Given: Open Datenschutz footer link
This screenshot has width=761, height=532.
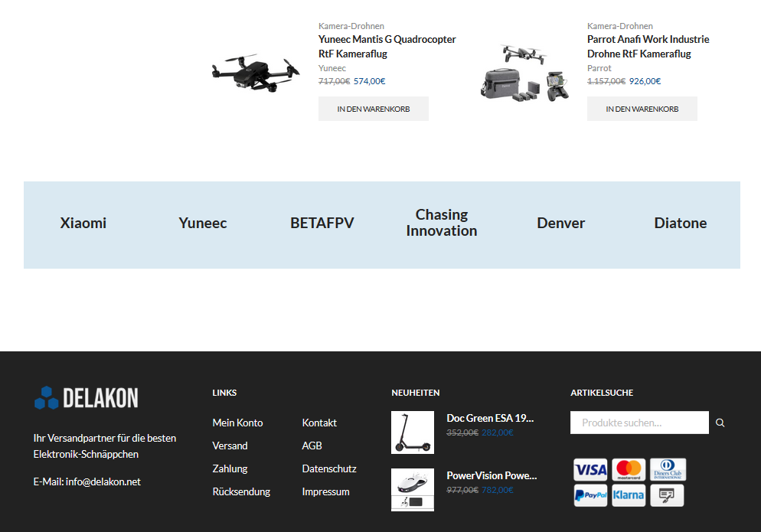Looking at the screenshot, I should click(329, 468).
